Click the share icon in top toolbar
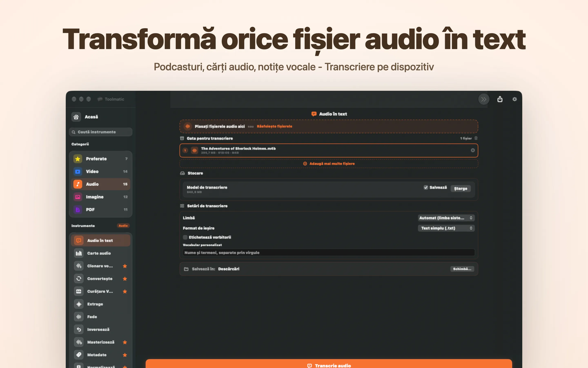588x368 pixels. (x=500, y=99)
